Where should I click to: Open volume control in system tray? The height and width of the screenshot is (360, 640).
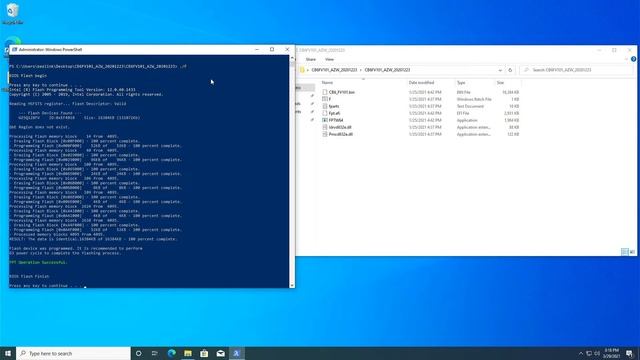pyautogui.click(x=597, y=353)
